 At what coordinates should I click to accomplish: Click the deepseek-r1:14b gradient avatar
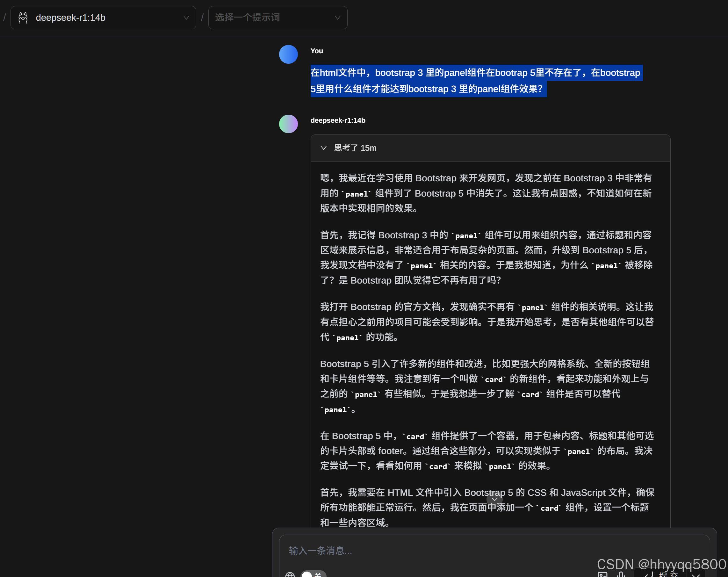(x=288, y=124)
